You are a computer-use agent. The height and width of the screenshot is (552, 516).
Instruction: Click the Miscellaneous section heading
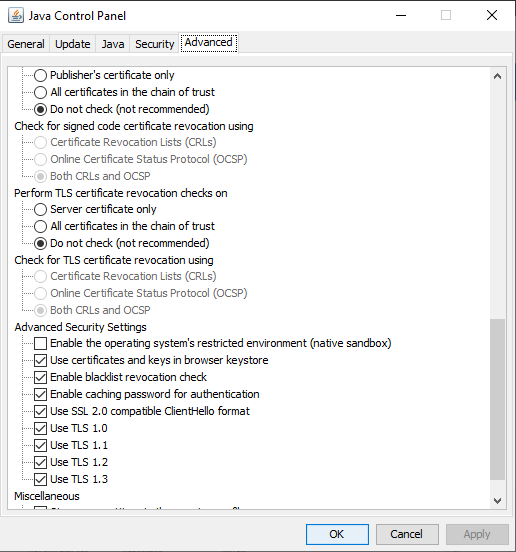click(47, 496)
